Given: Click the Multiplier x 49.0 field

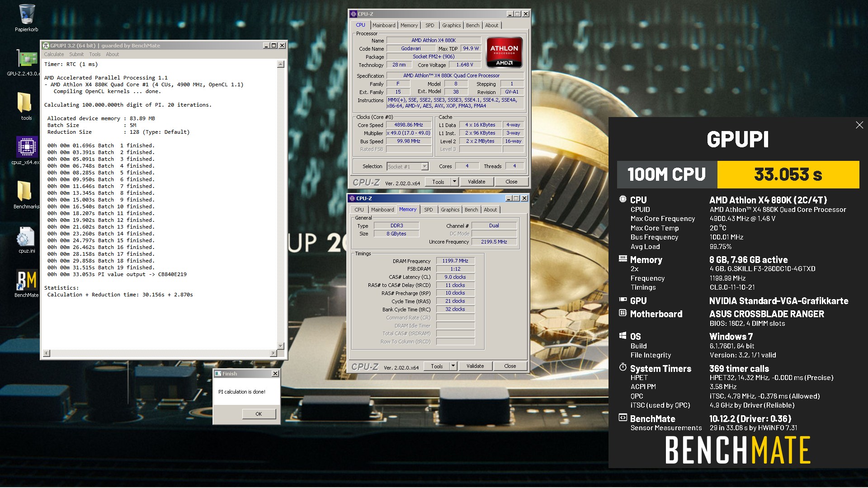Looking at the screenshot, I should (409, 133).
